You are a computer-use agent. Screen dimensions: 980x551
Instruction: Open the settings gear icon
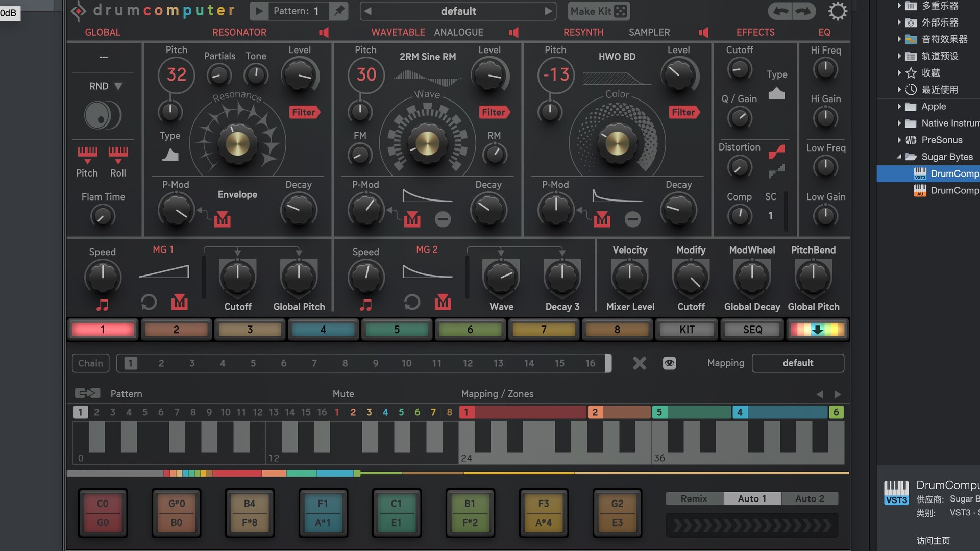click(x=837, y=11)
